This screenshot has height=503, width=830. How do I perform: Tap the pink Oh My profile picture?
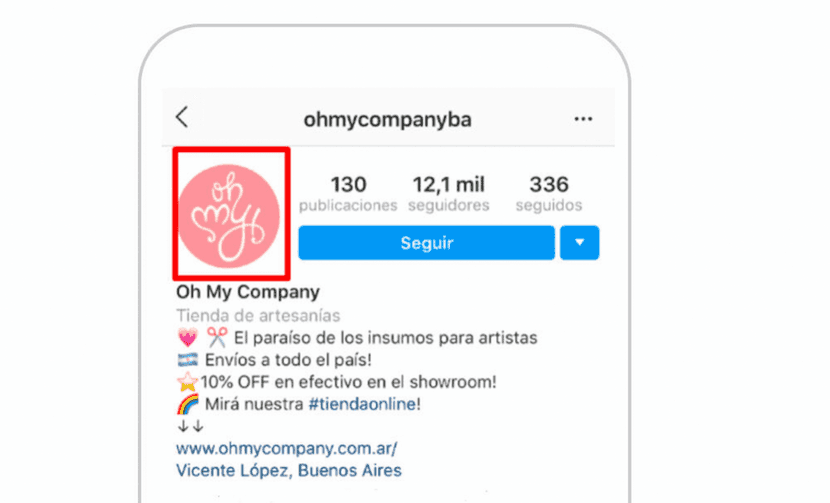(x=229, y=215)
